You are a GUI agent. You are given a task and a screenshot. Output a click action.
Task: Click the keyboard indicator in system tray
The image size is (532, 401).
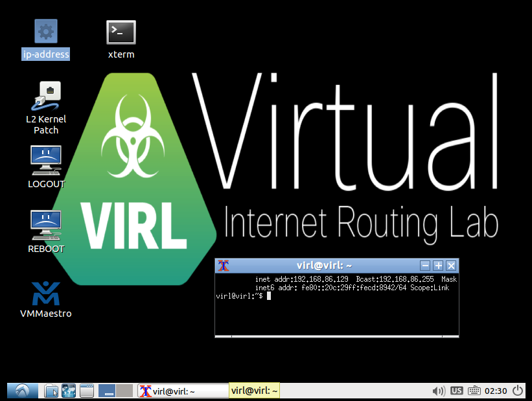click(x=475, y=391)
